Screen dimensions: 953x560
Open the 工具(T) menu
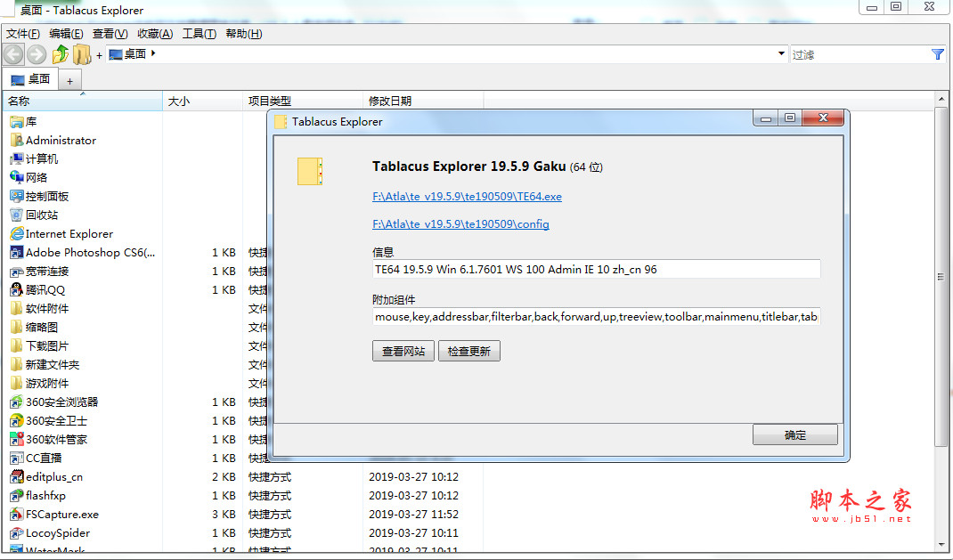[x=200, y=34]
